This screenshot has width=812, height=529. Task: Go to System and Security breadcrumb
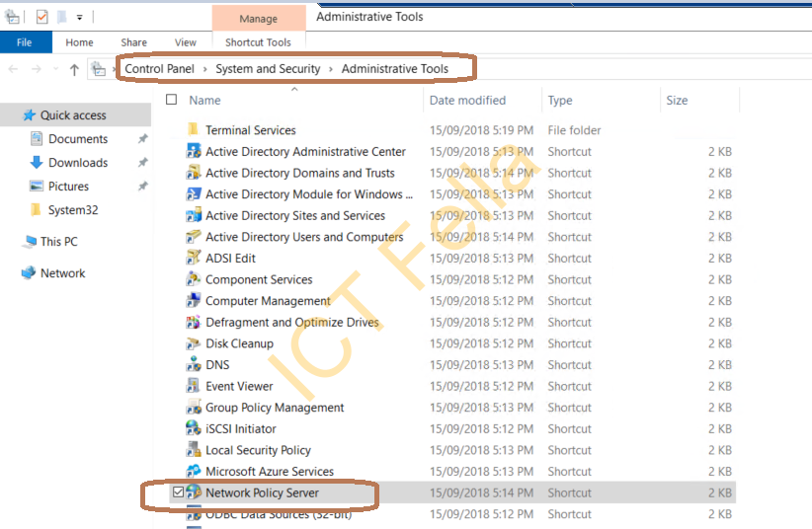(x=268, y=69)
